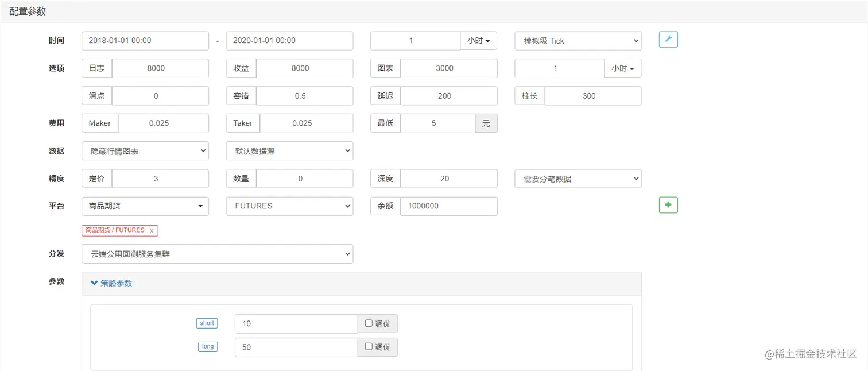This screenshot has height=371, width=868.
Task: Click the long parameter label badge
Action: 208,346
